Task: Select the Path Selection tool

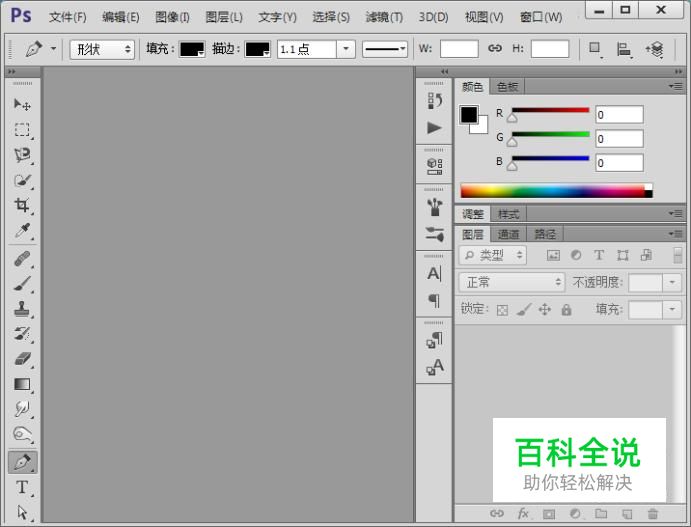Action: (x=22, y=512)
